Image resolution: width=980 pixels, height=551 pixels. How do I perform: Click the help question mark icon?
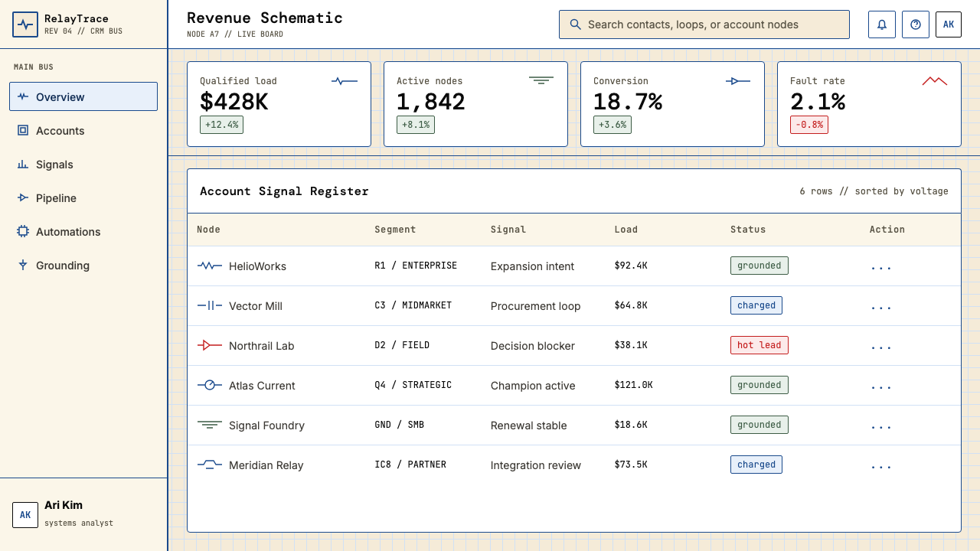pyautogui.click(x=916, y=24)
